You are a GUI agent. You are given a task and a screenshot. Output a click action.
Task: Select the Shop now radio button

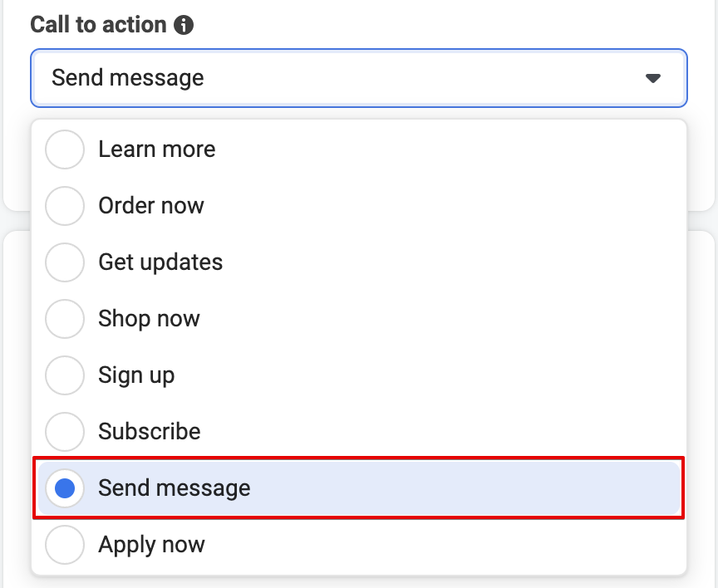(x=65, y=318)
